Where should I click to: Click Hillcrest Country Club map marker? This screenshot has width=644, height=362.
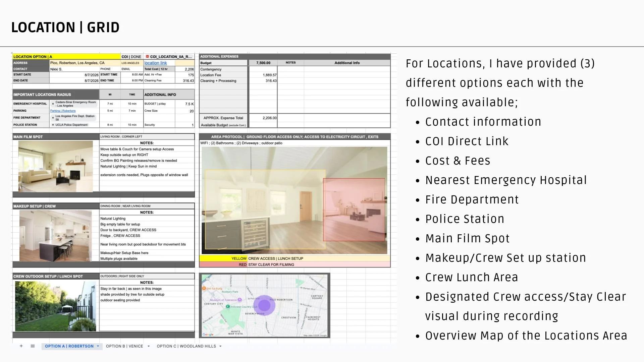tap(228, 306)
